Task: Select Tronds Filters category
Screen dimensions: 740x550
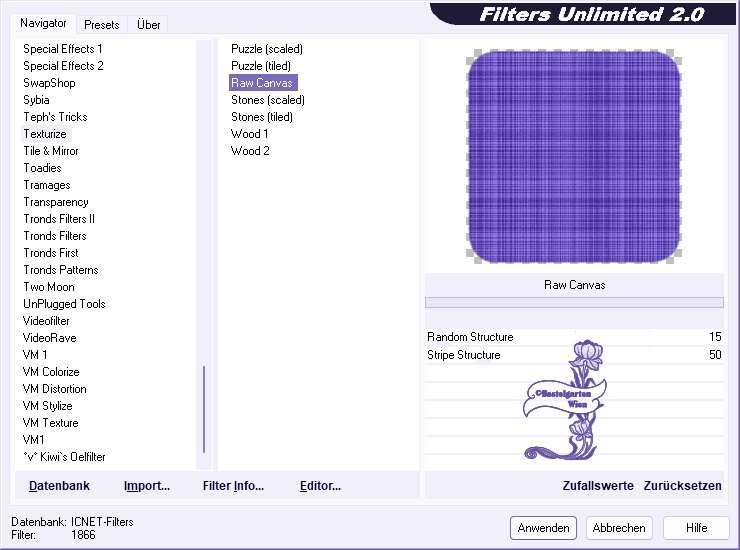Action: click(55, 236)
